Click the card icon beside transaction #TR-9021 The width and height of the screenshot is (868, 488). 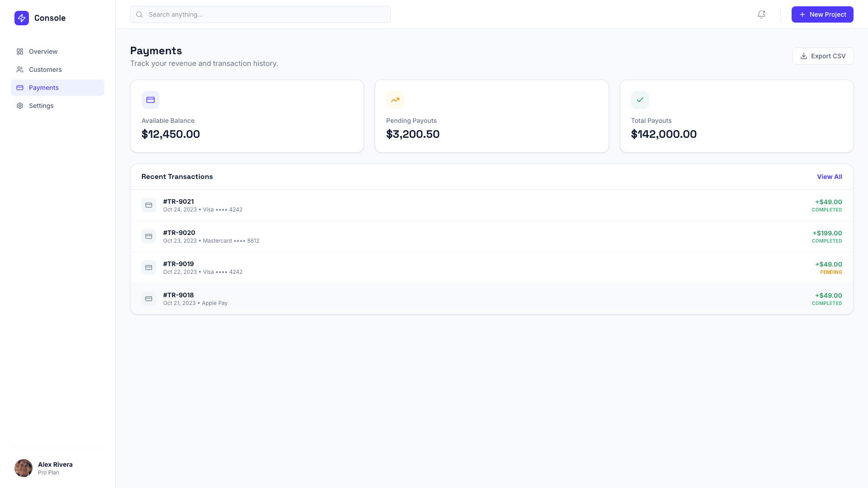[x=148, y=205]
